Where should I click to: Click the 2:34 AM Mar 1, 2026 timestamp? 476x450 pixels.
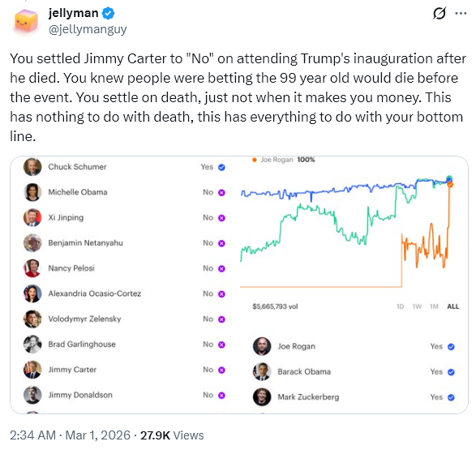(70, 435)
